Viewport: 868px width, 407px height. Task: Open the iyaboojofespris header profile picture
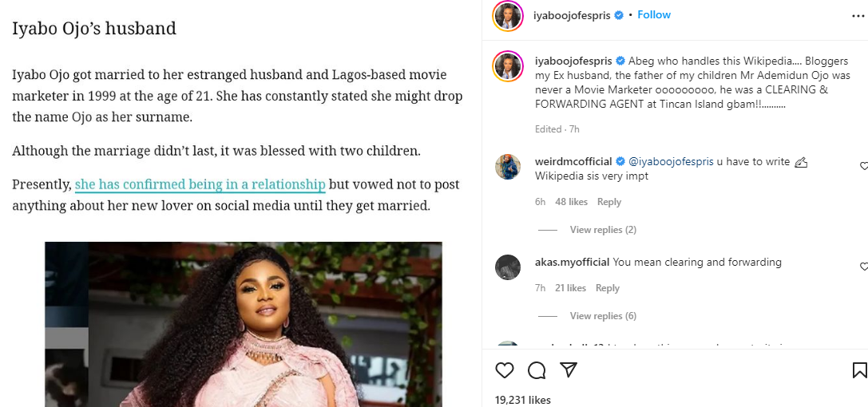click(508, 16)
